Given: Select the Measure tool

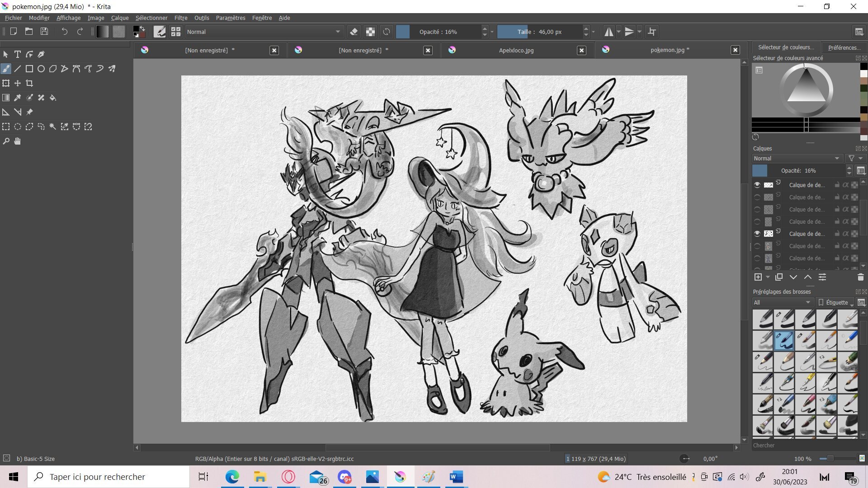Looking at the screenshot, I should (x=18, y=112).
